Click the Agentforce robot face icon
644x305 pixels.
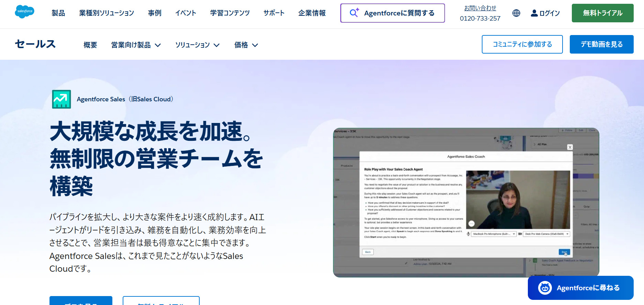[545, 288]
